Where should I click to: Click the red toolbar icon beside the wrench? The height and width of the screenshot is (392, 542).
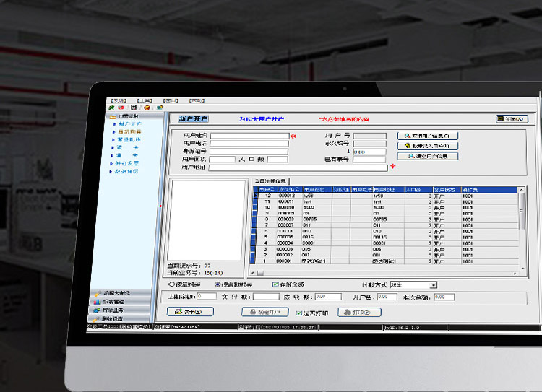pos(121,108)
